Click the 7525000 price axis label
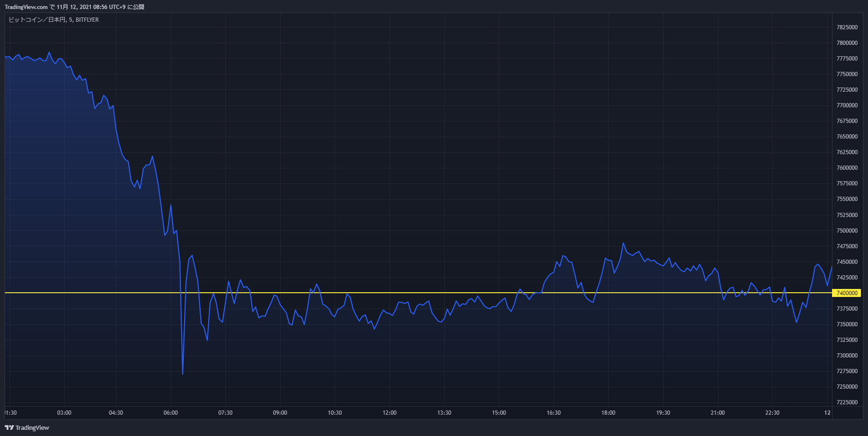 coord(847,215)
